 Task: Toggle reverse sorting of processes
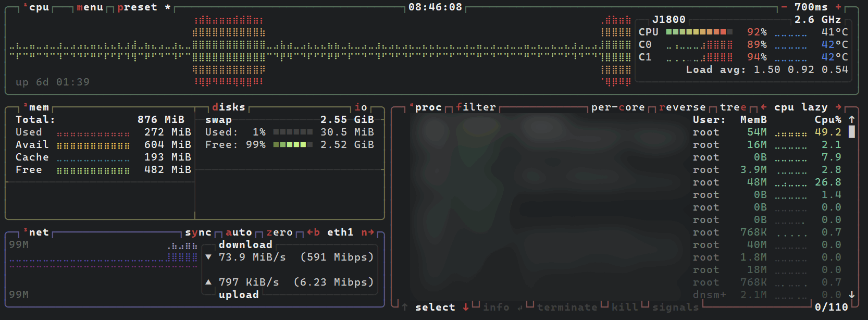pos(682,107)
